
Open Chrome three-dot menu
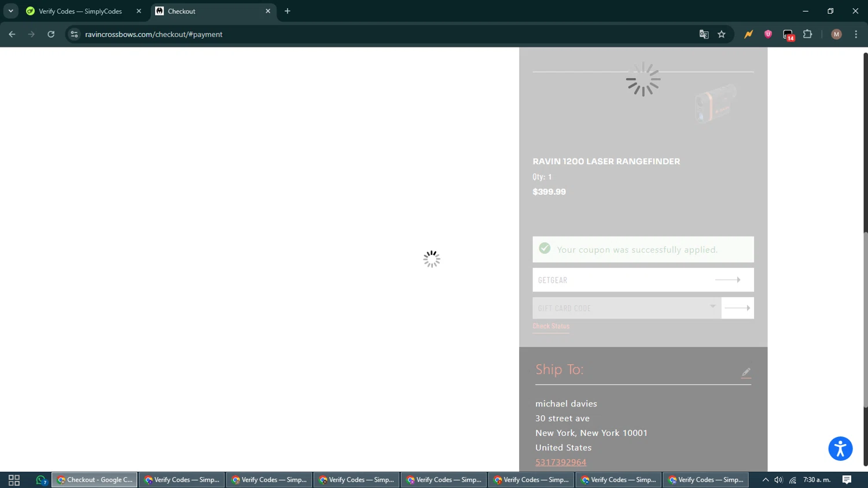(x=856, y=34)
